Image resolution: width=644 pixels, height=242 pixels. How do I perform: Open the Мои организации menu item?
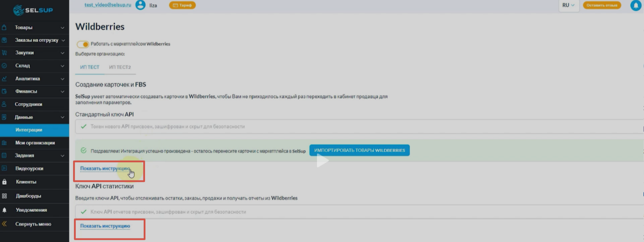(35, 143)
